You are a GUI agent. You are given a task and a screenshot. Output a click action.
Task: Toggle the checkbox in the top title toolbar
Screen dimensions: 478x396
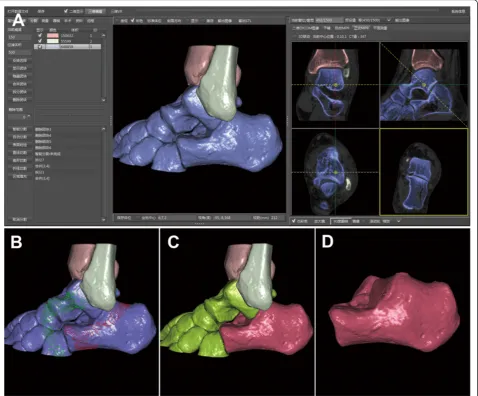click(x=66, y=11)
